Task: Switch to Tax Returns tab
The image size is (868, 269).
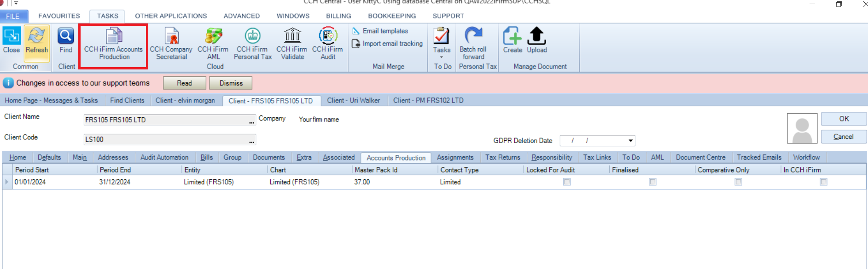Action: [x=502, y=157]
